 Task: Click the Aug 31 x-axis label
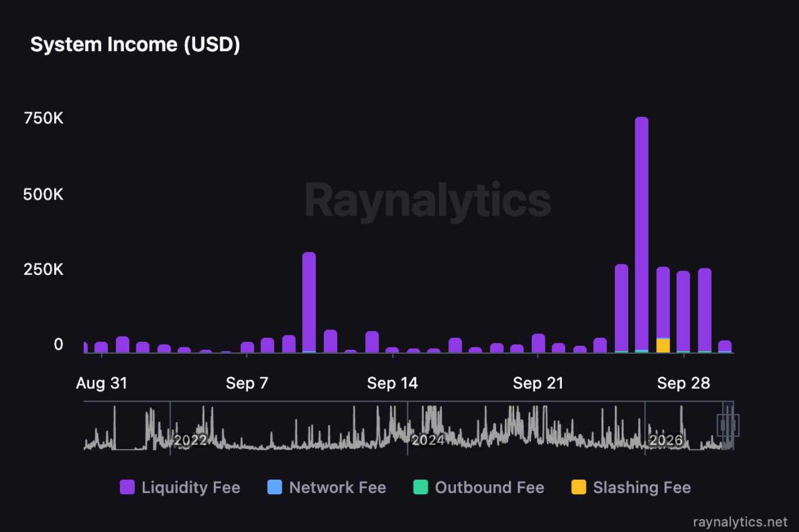tap(102, 383)
